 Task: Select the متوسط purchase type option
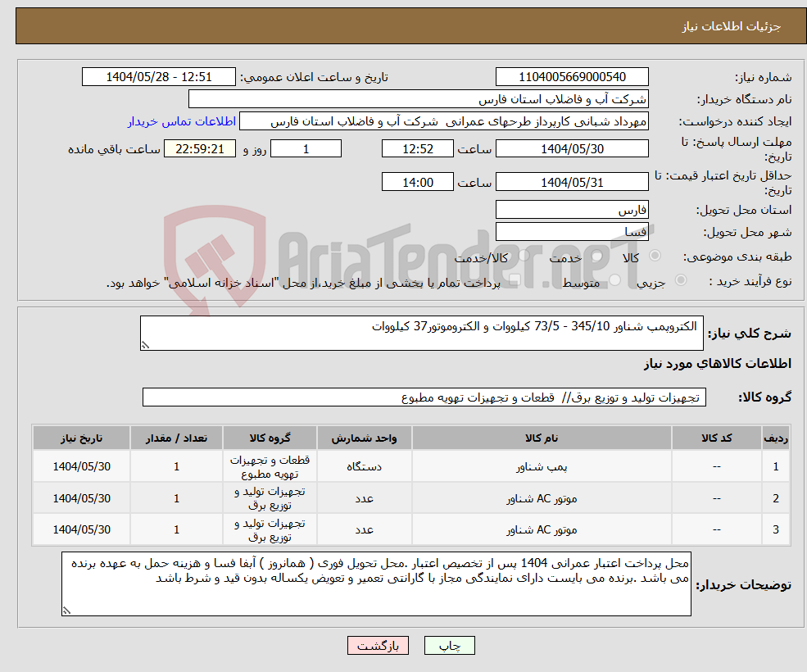pos(615,279)
